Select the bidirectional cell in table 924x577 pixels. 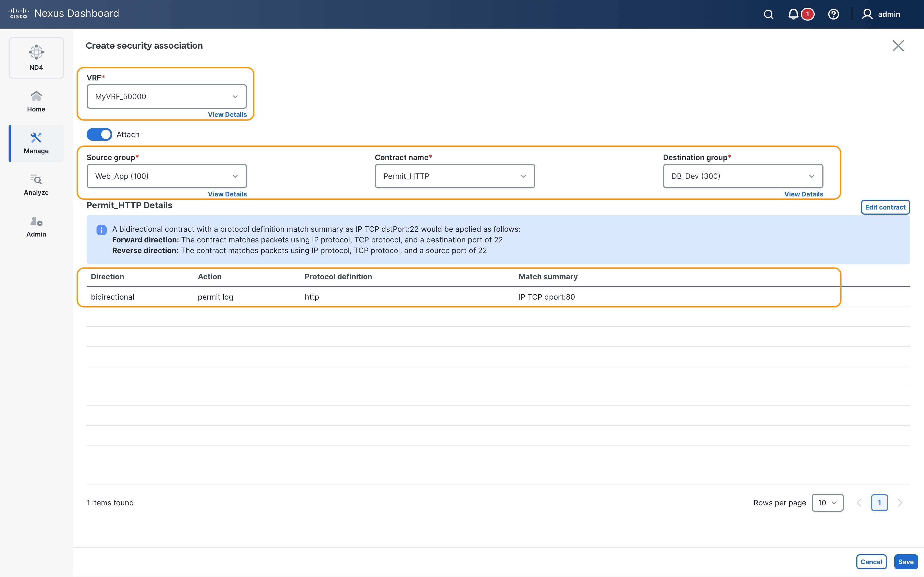pyautogui.click(x=112, y=297)
